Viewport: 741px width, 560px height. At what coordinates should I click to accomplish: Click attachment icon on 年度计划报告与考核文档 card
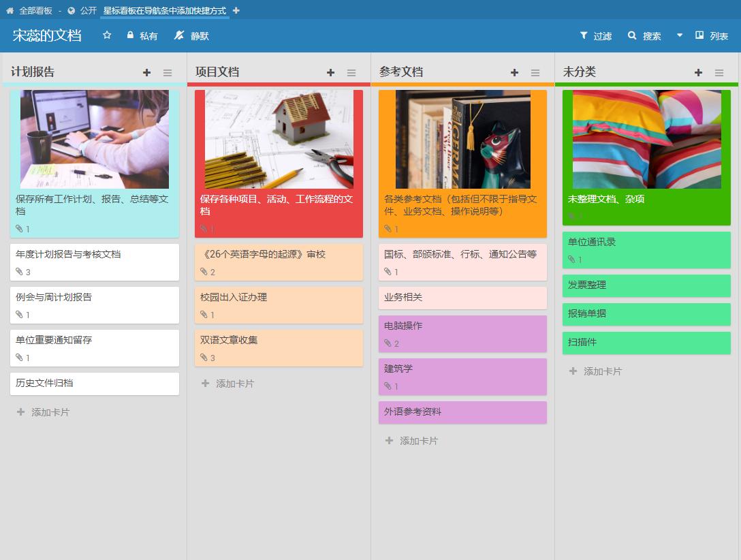tap(19, 272)
